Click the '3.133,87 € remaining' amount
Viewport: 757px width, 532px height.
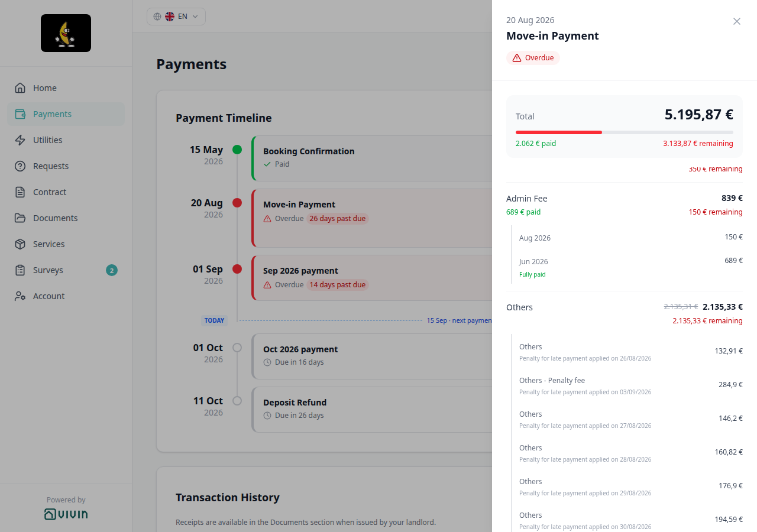pos(698,144)
